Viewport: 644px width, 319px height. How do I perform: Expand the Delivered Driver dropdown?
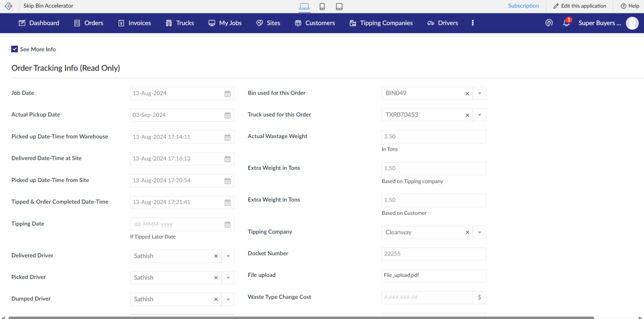(228, 256)
